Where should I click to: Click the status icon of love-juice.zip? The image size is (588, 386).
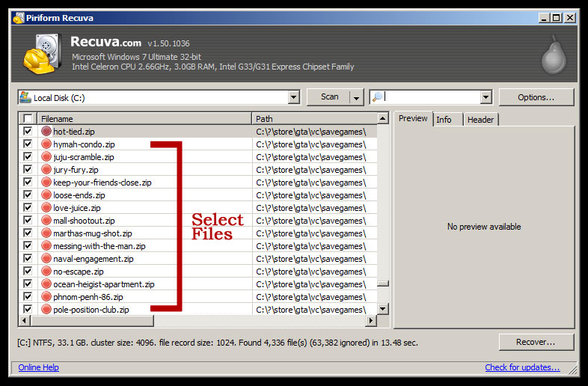point(46,207)
